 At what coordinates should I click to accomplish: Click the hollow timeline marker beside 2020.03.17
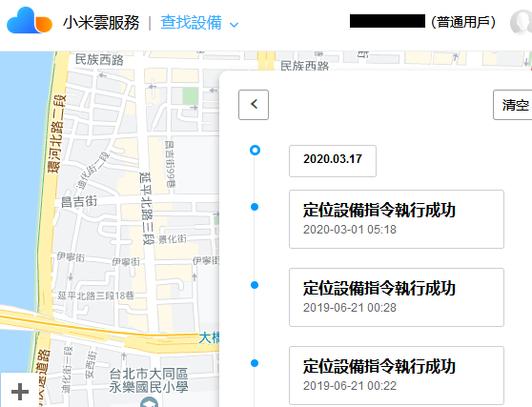(x=255, y=151)
